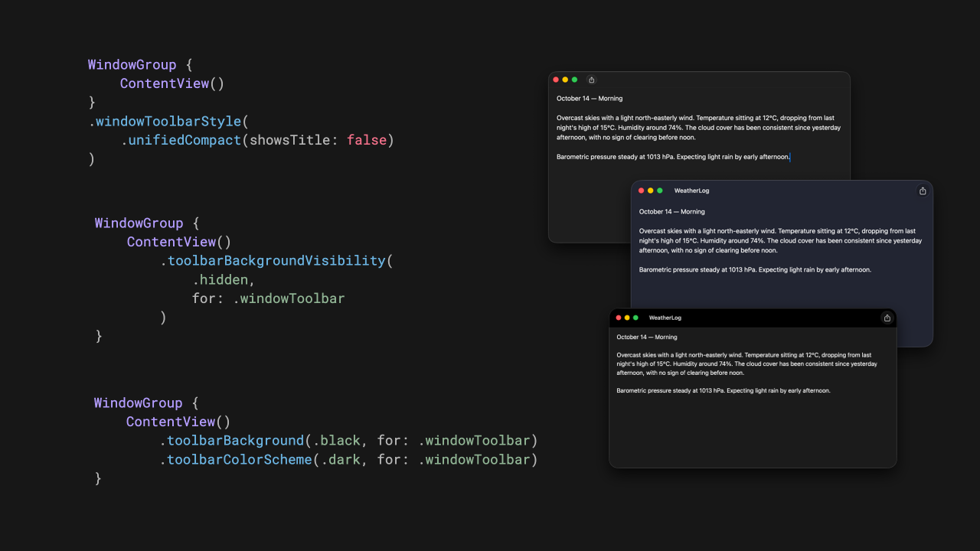
Task: Open share menu in the blue WeatherLog window
Action: click(923, 191)
